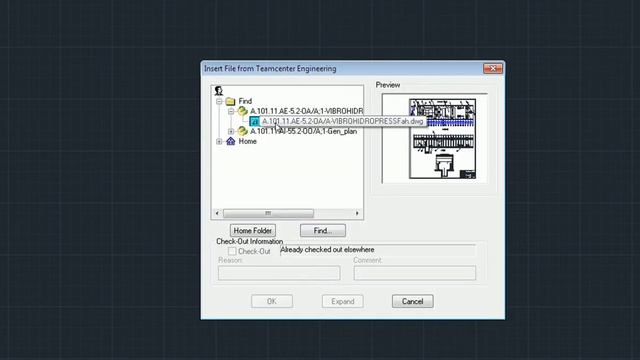
Task: Click the Comment input field
Action: [x=415, y=273]
